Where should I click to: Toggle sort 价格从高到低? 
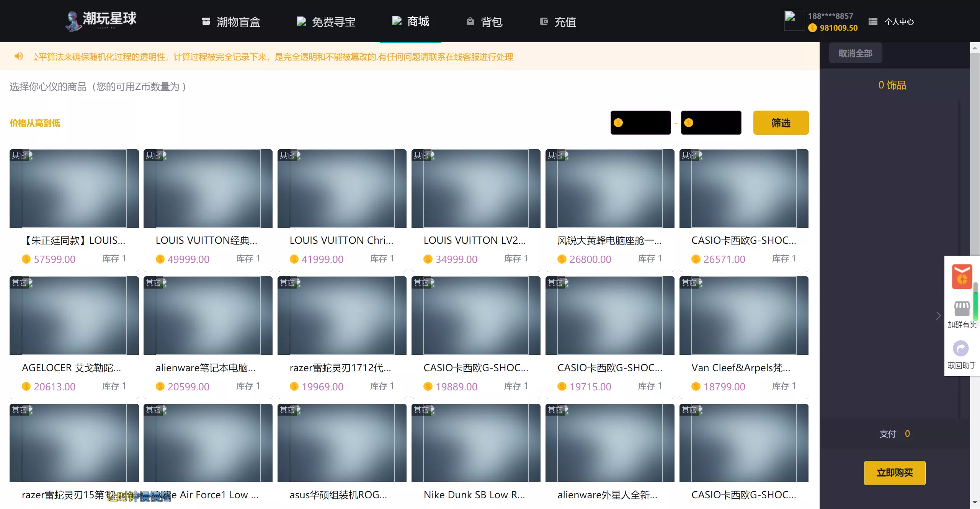35,123
